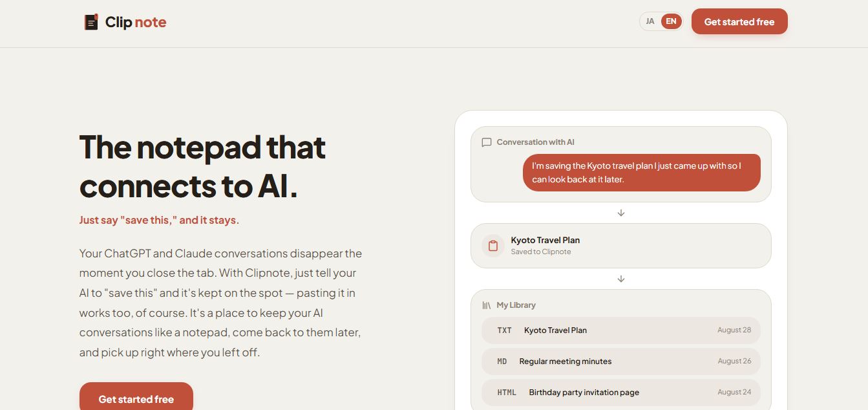The image size is (868, 410).
Task: Select the EN language option
Action: point(672,21)
